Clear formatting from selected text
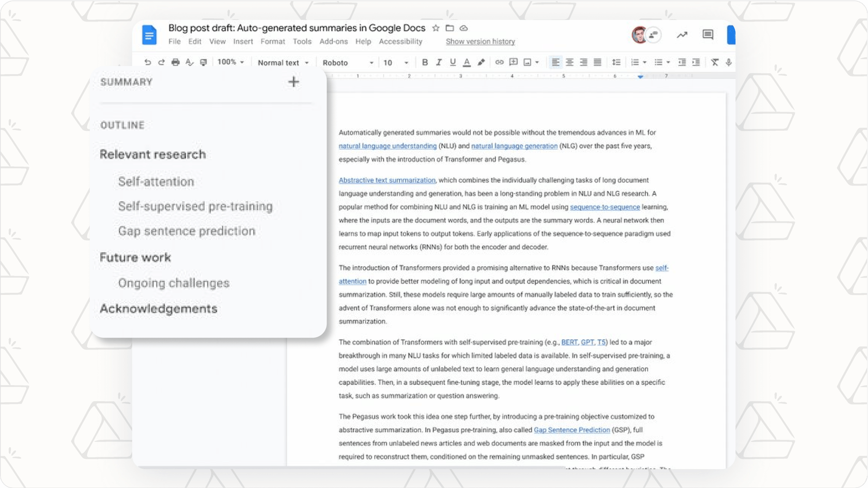 click(x=715, y=62)
